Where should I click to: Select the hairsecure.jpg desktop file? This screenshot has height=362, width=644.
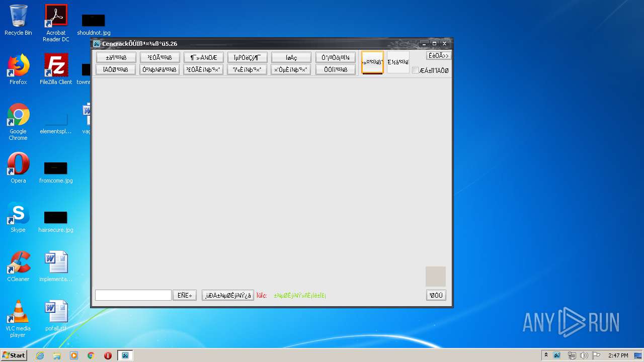pyautogui.click(x=56, y=222)
